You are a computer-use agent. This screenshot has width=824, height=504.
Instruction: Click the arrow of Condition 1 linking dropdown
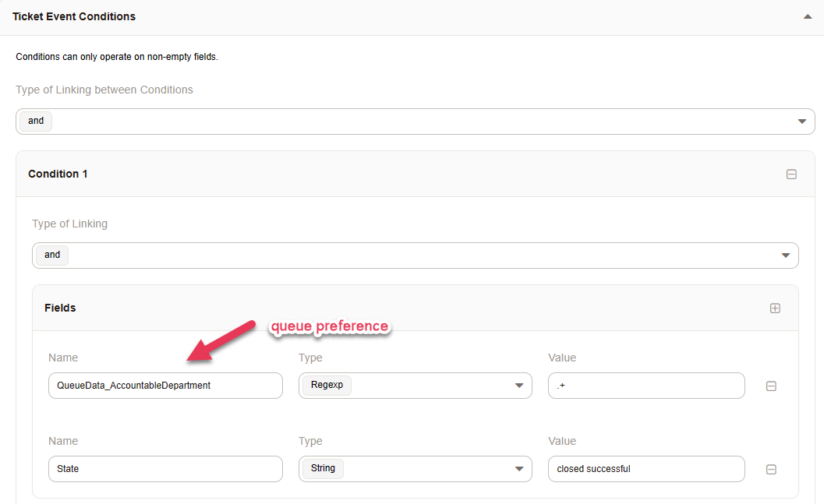click(x=786, y=256)
